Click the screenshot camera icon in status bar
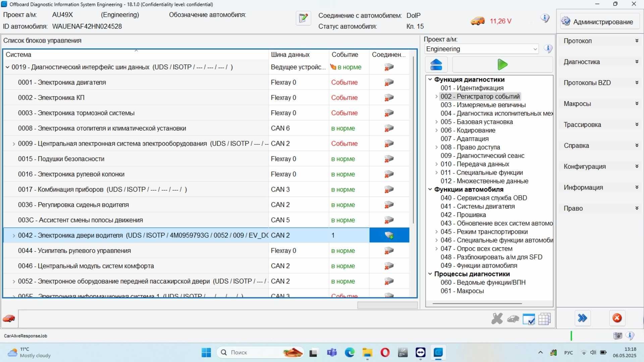The image size is (644, 362). [618, 336]
